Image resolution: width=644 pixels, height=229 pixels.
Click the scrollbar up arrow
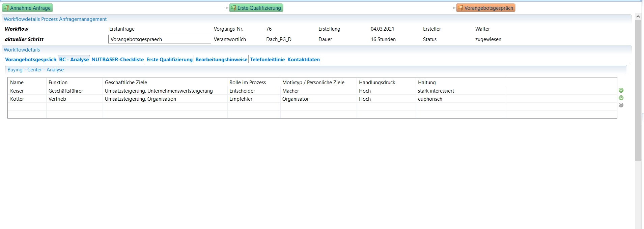coord(638,16)
